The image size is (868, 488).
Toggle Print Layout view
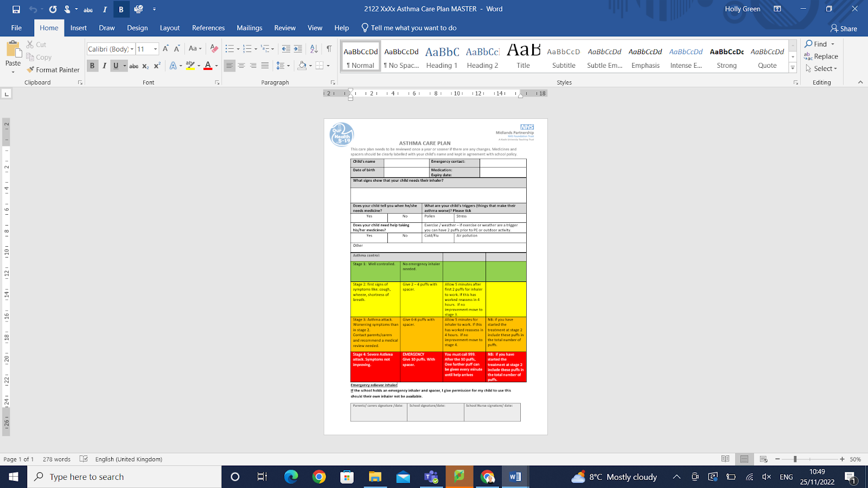[744, 459]
